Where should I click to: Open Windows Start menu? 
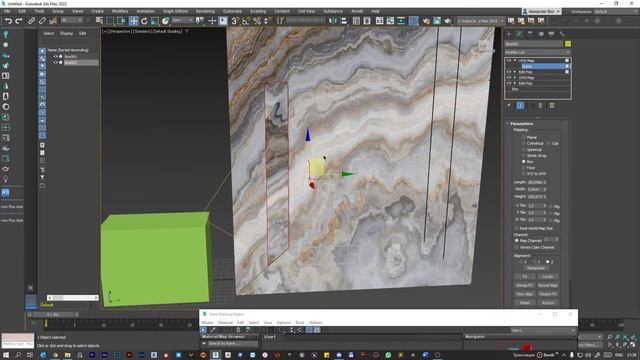tap(7, 355)
